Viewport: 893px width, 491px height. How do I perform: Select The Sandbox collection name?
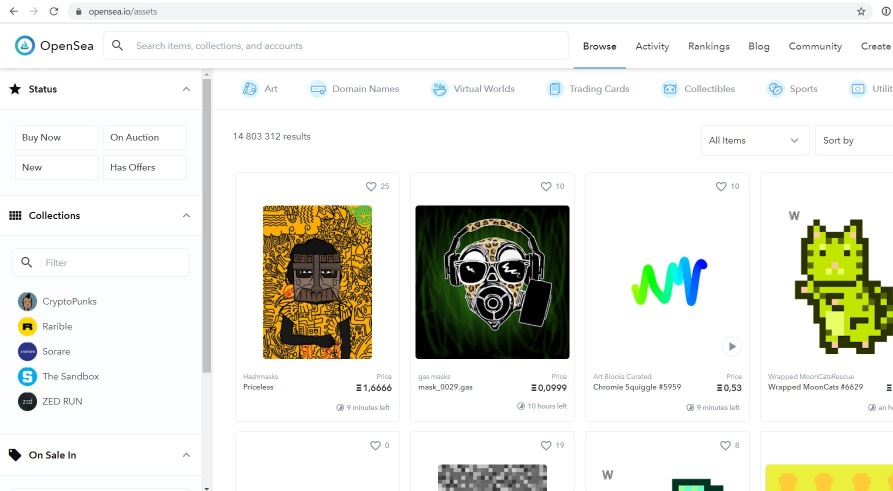[x=71, y=377]
